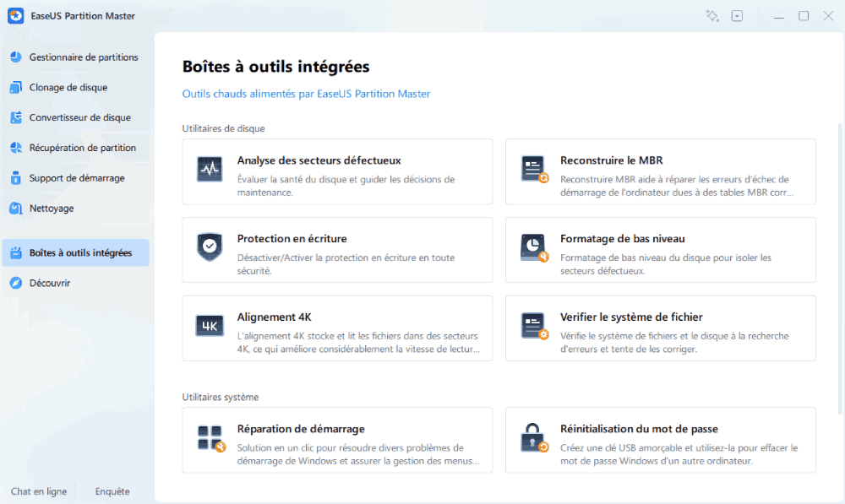Click the sparkle stars icon in title bar
Viewport: 845px width, 504px height.
712,15
